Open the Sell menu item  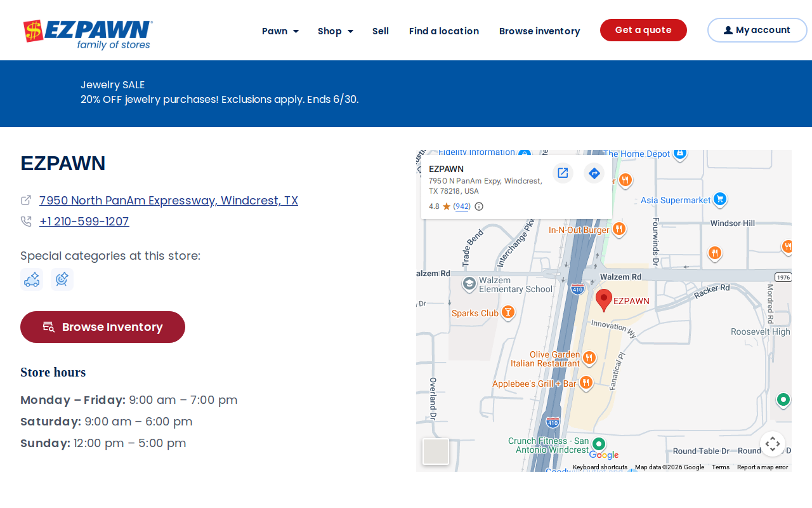(381, 31)
